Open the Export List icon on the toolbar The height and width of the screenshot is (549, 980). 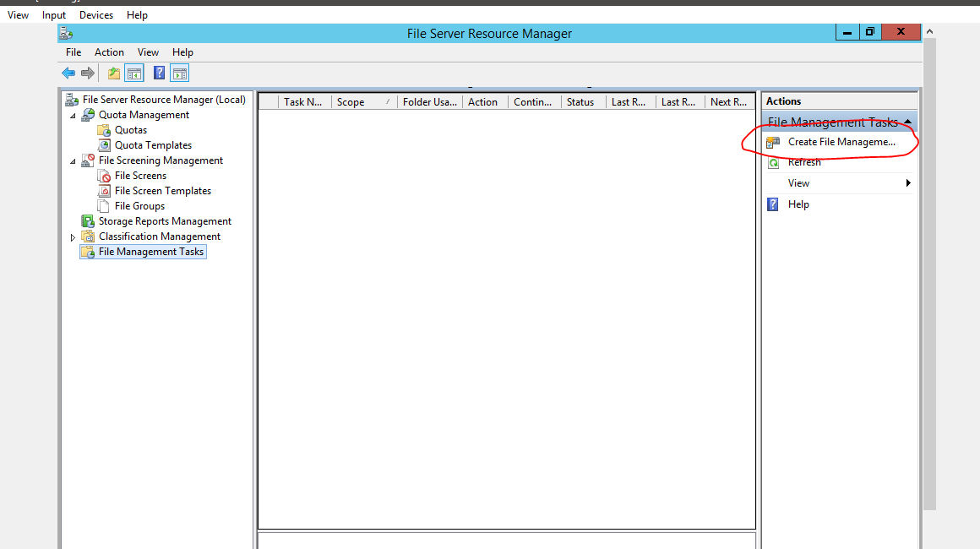pos(112,73)
